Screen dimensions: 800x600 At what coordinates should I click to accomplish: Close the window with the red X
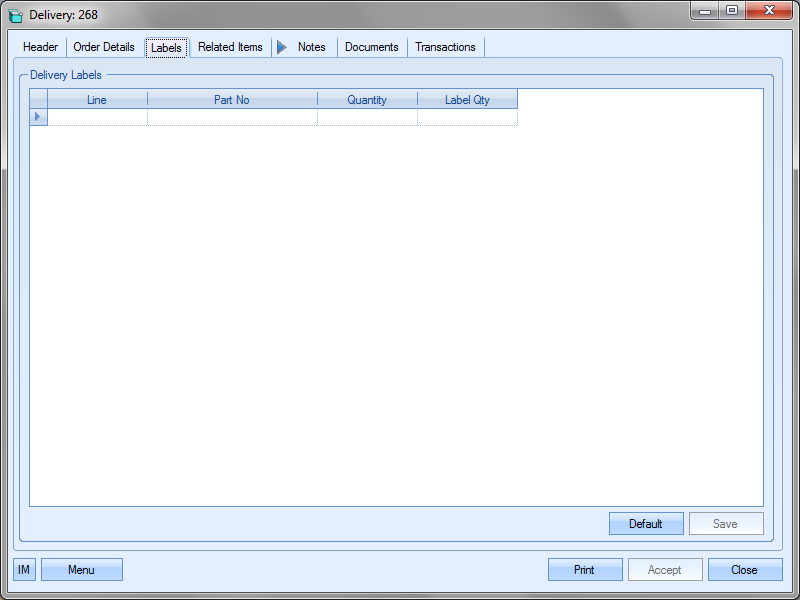(769, 11)
